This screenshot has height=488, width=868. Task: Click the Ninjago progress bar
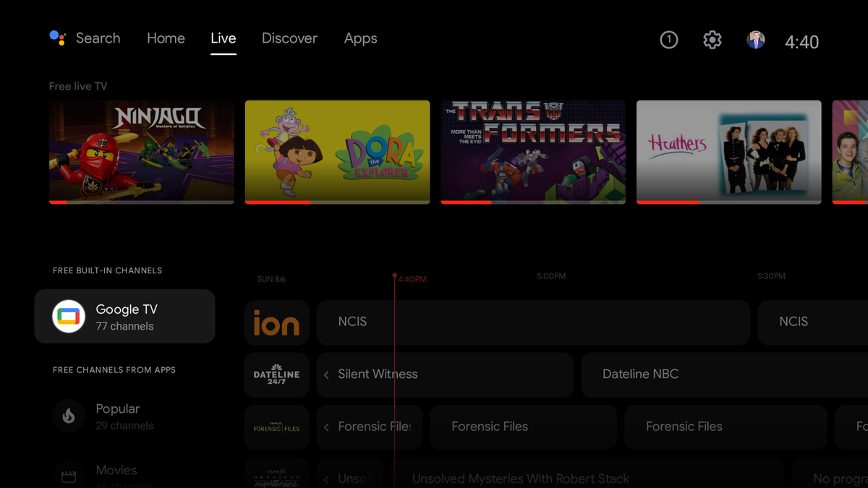click(x=142, y=202)
